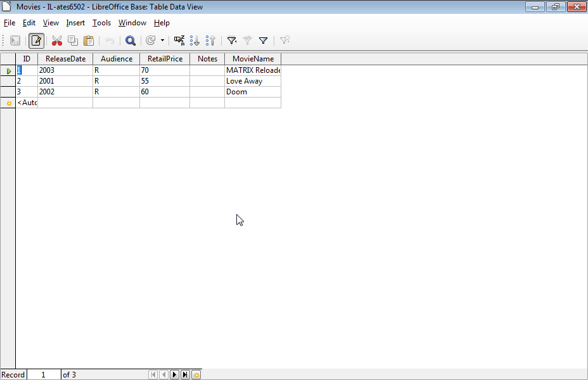Screen dimensions: 588x380
Task: Open Find Record magnifier icon
Action: click(131, 41)
